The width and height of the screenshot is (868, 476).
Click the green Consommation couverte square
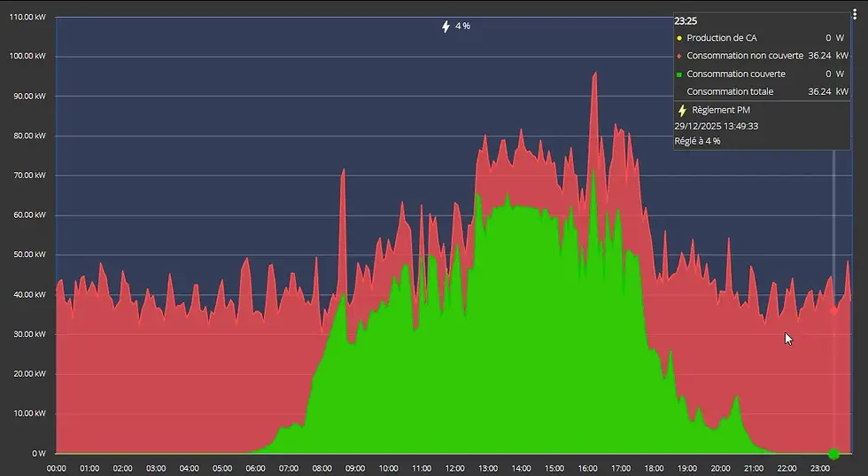[x=679, y=74]
